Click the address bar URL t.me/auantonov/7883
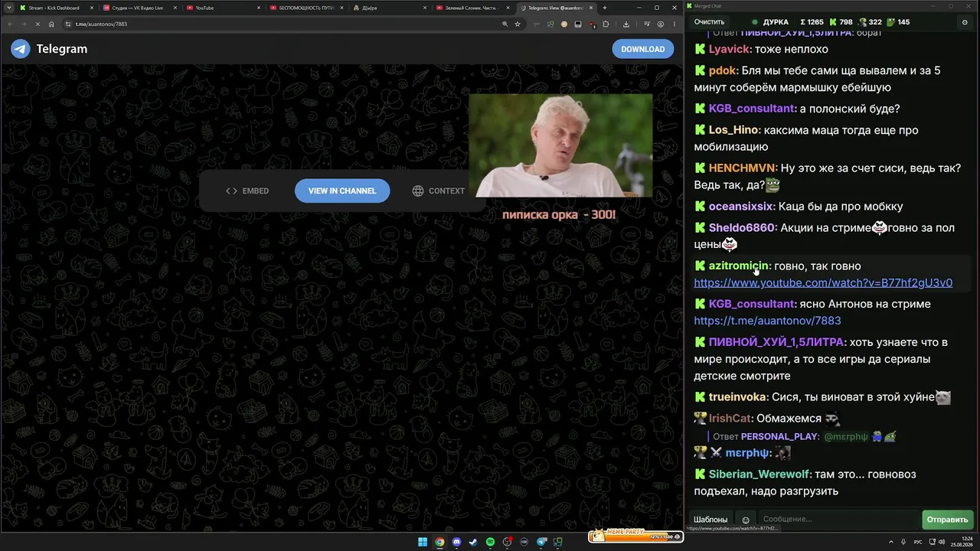980x551 pixels. tap(101, 24)
